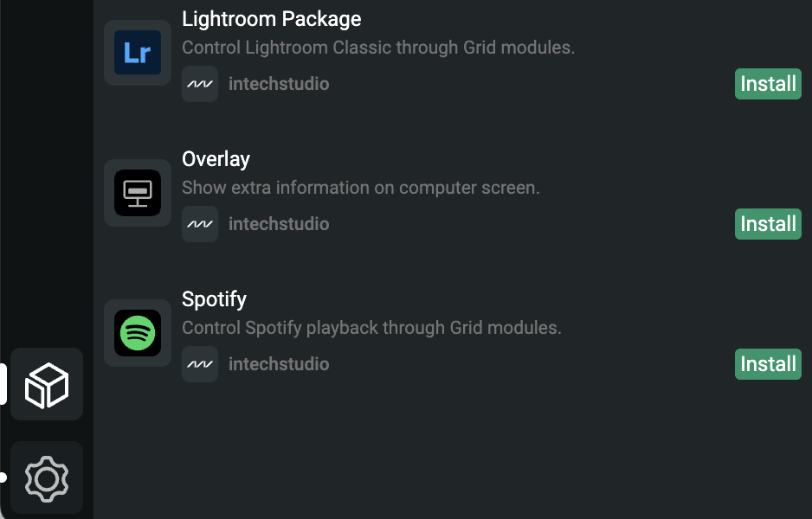Screen dimensions: 812x519
Task: Click the Overlay description text
Action: pyautogui.click(x=360, y=188)
